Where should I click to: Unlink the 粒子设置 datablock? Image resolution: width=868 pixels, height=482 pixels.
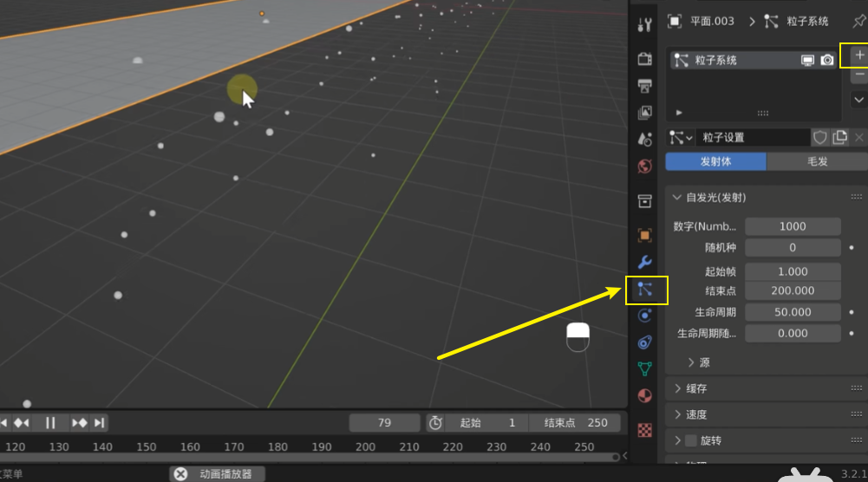pyautogui.click(x=858, y=137)
